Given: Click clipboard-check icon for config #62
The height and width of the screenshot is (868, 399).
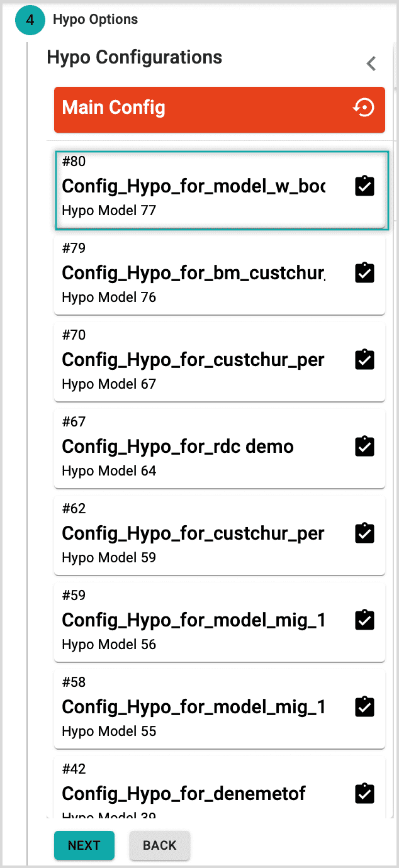Looking at the screenshot, I should coord(365,533).
